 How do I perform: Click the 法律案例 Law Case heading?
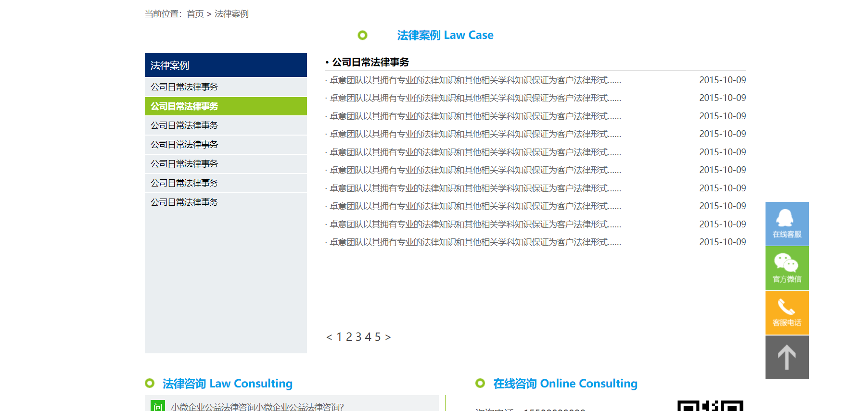coord(445,35)
